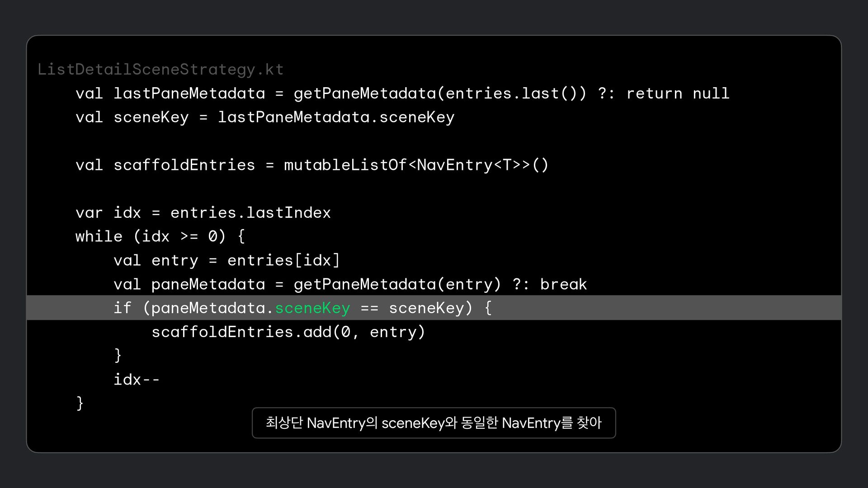Click the 'if' keyword on highlighted line
Screen dimensions: 868x488
click(122, 308)
